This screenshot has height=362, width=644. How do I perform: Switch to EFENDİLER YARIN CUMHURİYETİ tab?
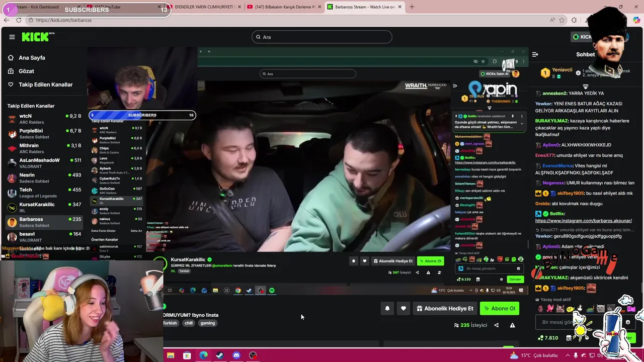click(203, 7)
